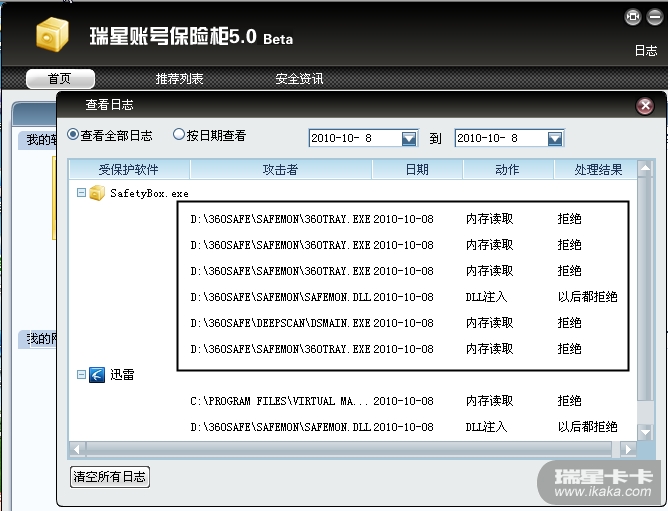The height and width of the screenshot is (511, 668).
Task: Select the C:\PROGRAM FILES\VIRTUAL MA... entry
Action: [279, 401]
